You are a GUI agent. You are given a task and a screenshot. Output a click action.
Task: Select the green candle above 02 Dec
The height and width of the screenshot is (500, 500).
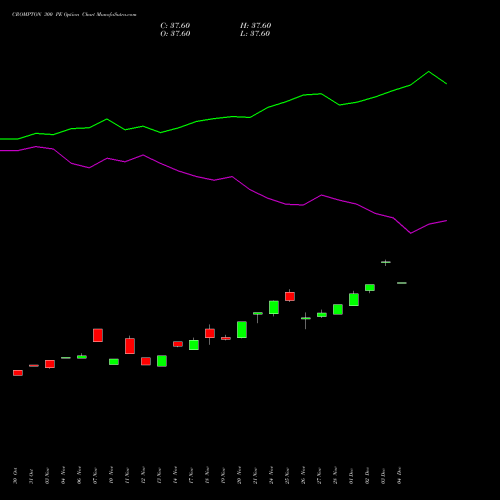pos(370,288)
